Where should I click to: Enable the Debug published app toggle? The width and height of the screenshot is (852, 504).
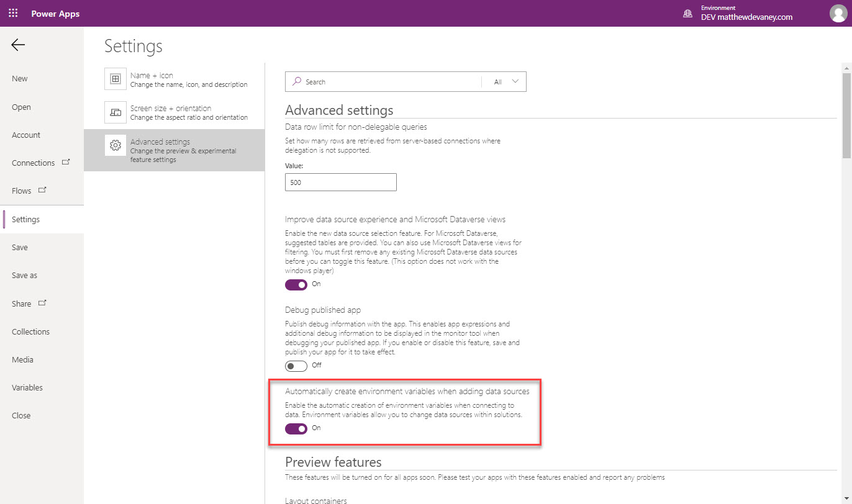click(294, 366)
